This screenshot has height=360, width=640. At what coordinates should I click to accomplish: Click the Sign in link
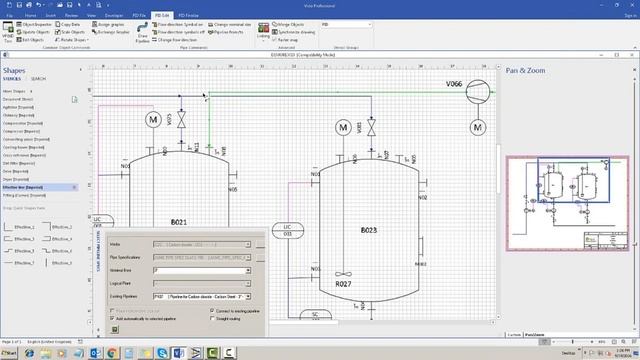pos(630,16)
